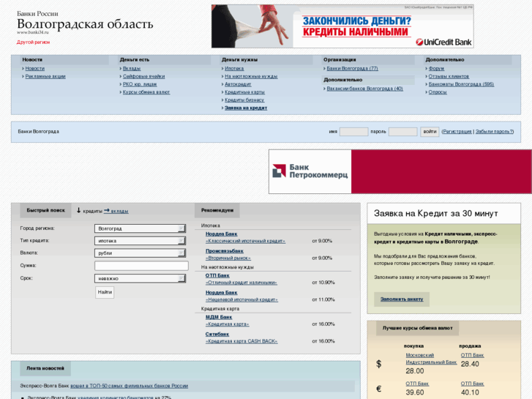
Task: Open Забыли пароль? link
Action: point(494,132)
